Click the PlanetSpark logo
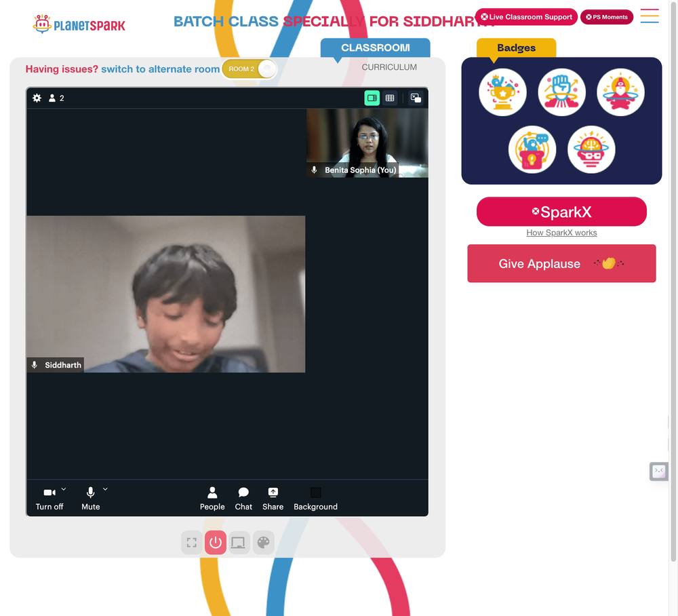This screenshot has height=616, width=678. point(79,24)
